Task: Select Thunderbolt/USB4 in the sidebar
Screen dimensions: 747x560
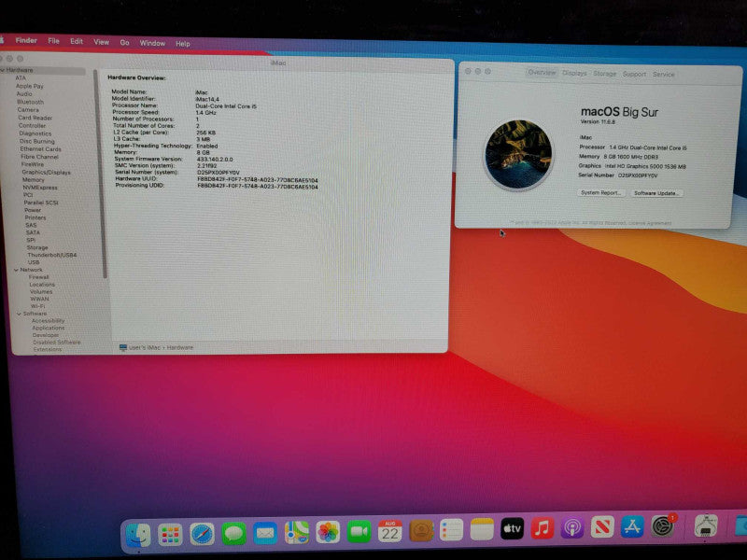Action: point(52,255)
